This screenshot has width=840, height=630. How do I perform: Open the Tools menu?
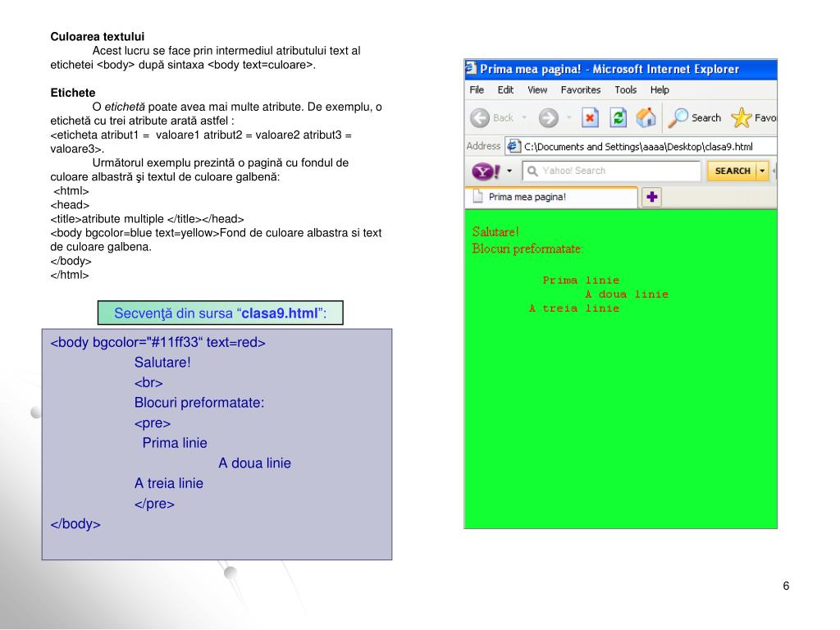(625, 90)
